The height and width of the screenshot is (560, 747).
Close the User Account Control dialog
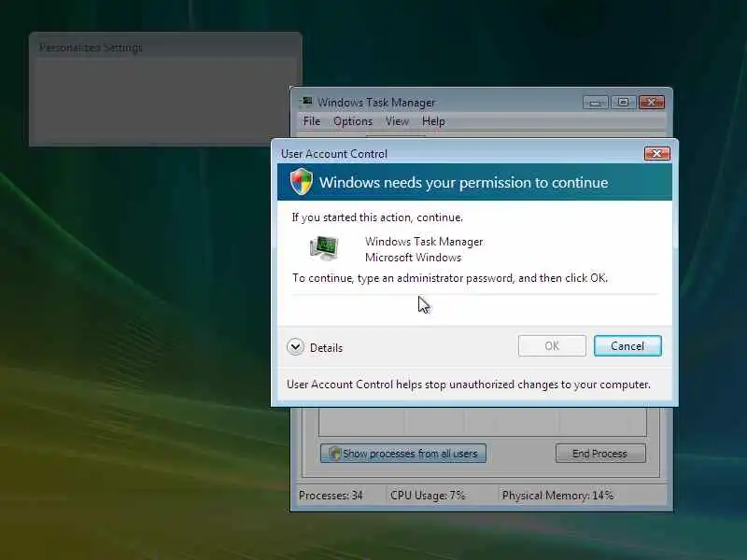coord(657,153)
